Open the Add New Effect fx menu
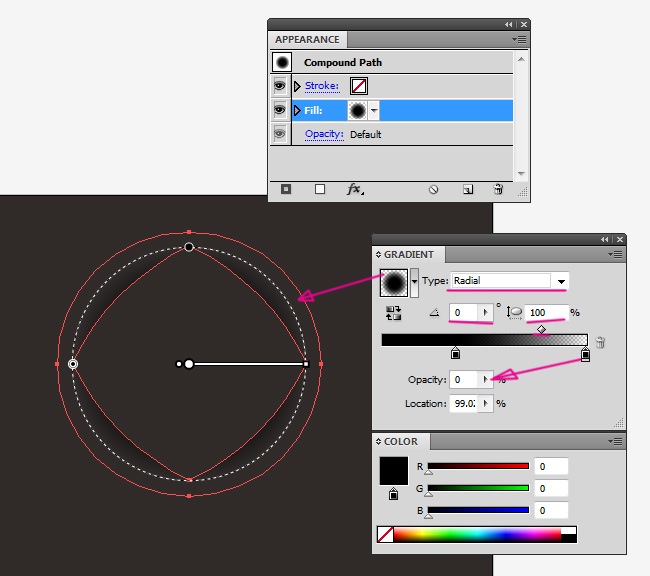 355,189
